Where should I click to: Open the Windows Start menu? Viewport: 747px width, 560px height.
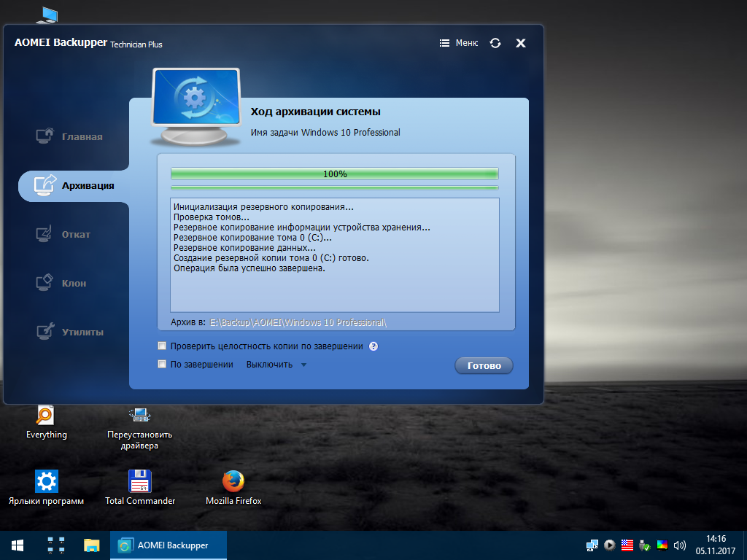(18, 545)
